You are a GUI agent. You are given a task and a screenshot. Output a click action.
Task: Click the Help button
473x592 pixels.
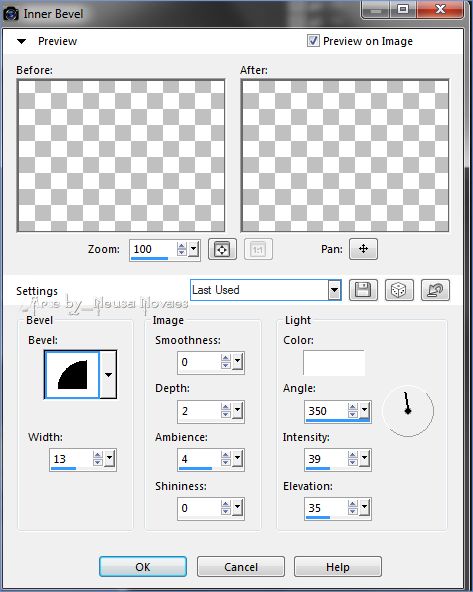pos(338,567)
